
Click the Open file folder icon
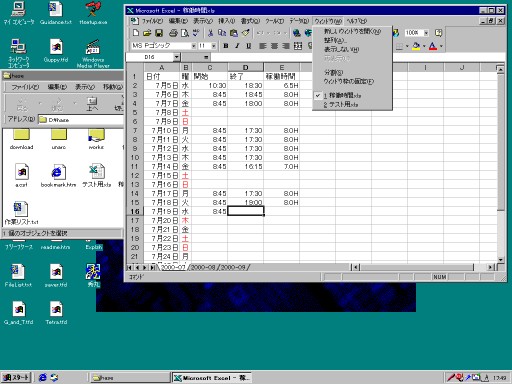pos(147,33)
